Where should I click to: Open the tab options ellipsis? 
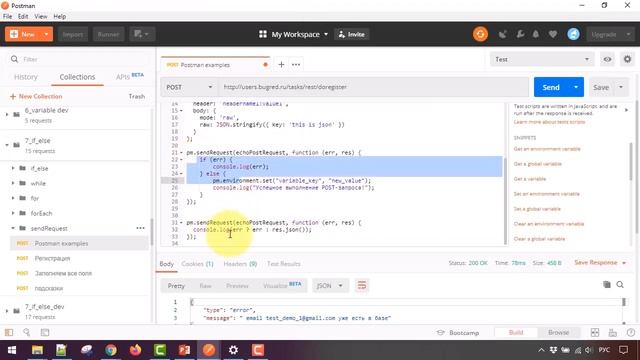click(x=296, y=64)
